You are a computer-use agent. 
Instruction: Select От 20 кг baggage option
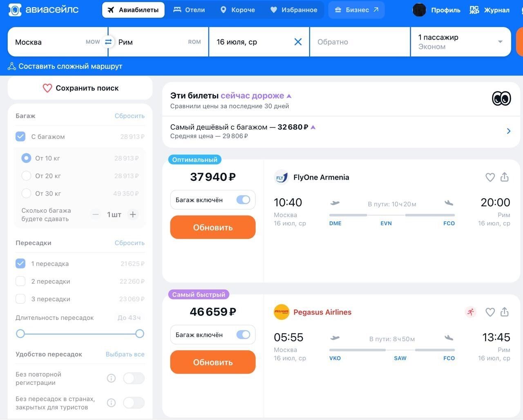(26, 176)
